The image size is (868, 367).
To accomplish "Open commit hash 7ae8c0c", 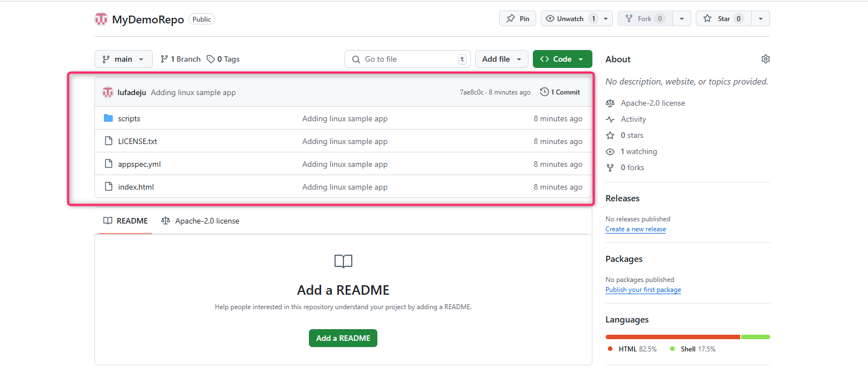I will click(x=472, y=92).
